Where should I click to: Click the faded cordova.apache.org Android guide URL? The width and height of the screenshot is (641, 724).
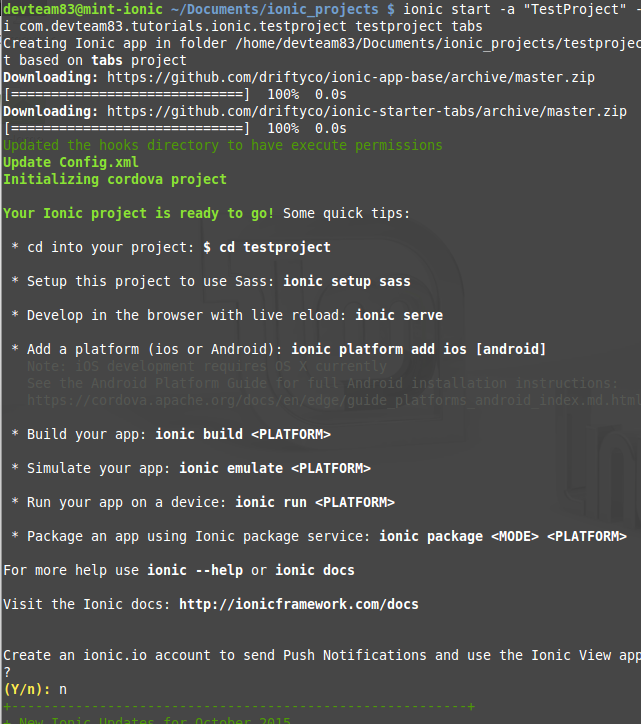(x=333, y=400)
